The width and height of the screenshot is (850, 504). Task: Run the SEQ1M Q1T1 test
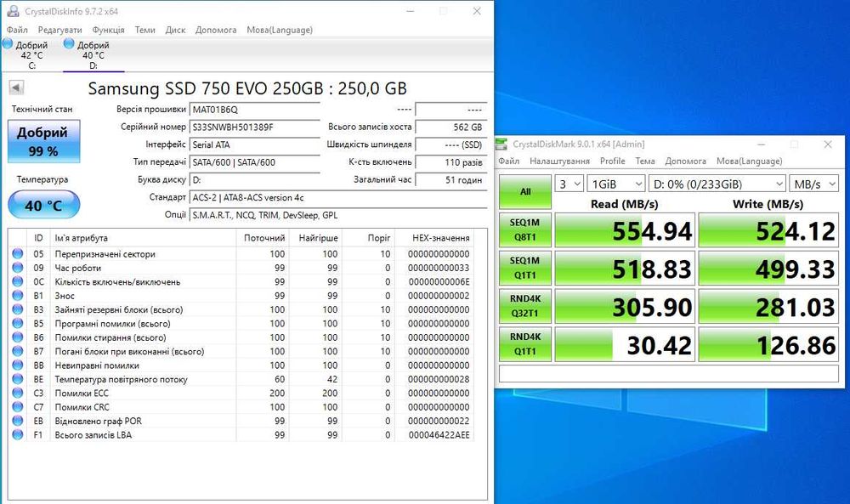point(525,268)
